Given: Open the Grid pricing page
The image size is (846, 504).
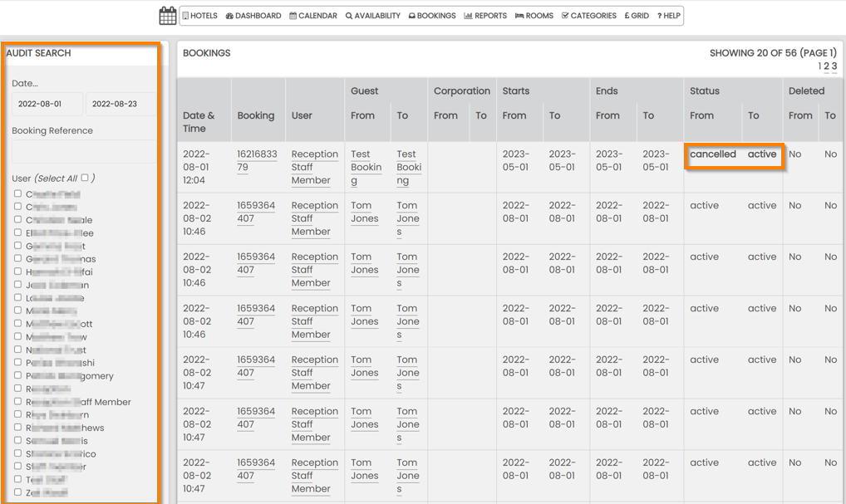Looking at the screenshot, I should [x=637, y=16].
